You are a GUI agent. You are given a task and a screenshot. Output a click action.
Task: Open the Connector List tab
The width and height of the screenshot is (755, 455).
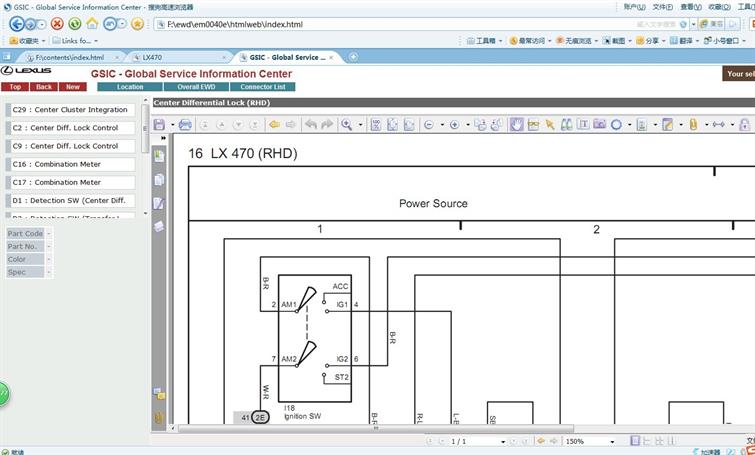tap(263, 87)
